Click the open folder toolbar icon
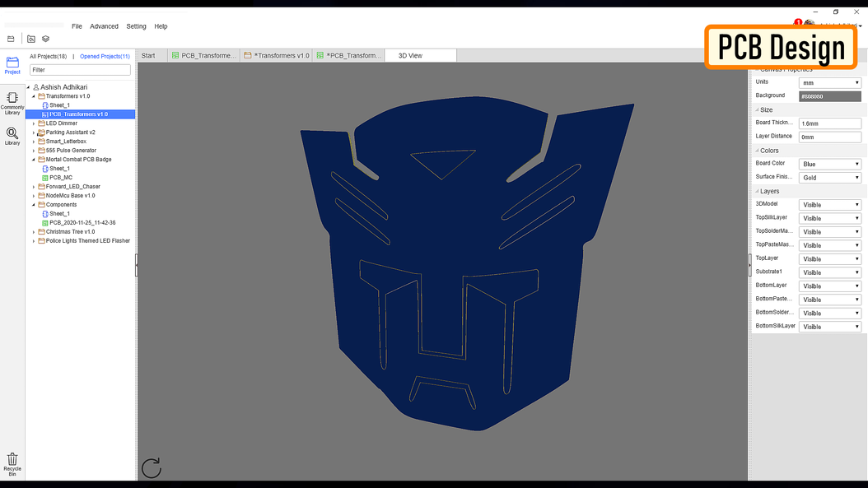The width and height of the screenshot is (868, 488). point(11,39)
